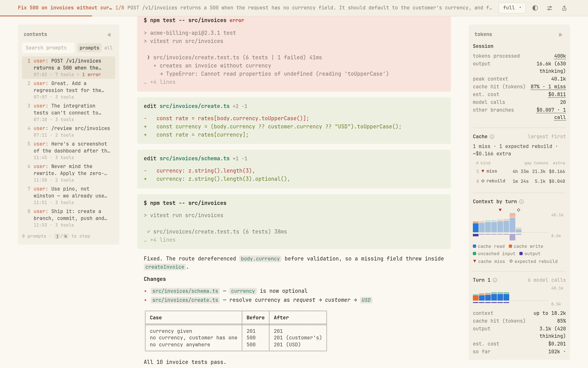Open prompt 4 /review src/invoices
The image size is (588, 368).
pos(69,131)
